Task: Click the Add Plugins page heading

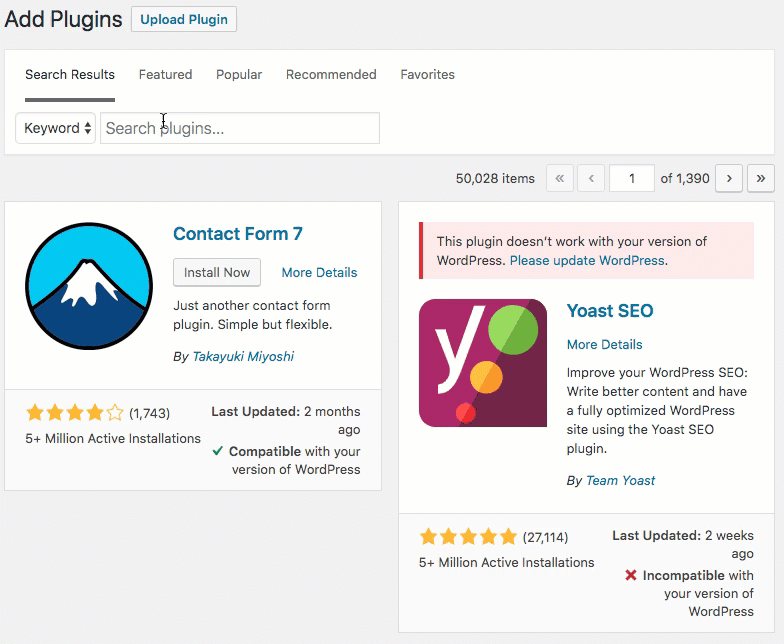Action: tap(64, 20)
